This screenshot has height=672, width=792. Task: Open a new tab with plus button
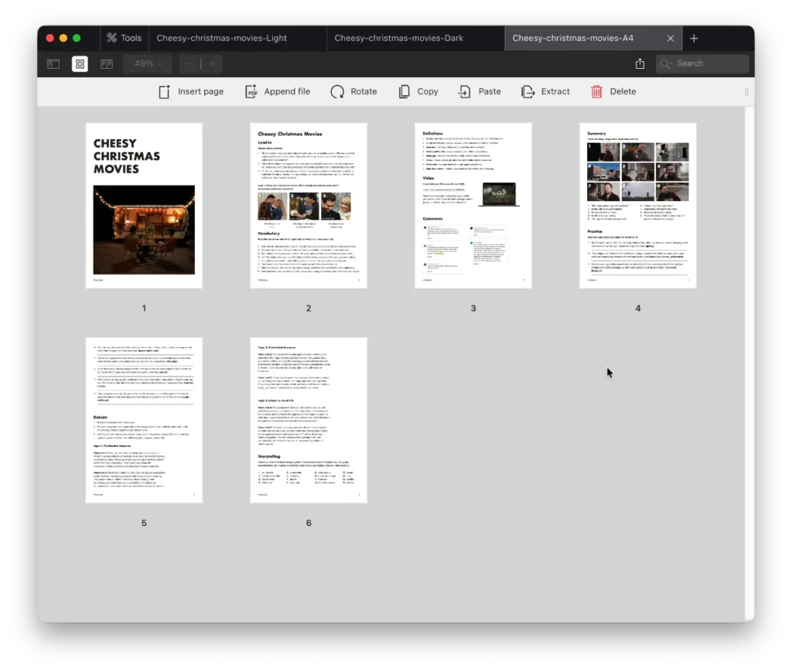694,38
